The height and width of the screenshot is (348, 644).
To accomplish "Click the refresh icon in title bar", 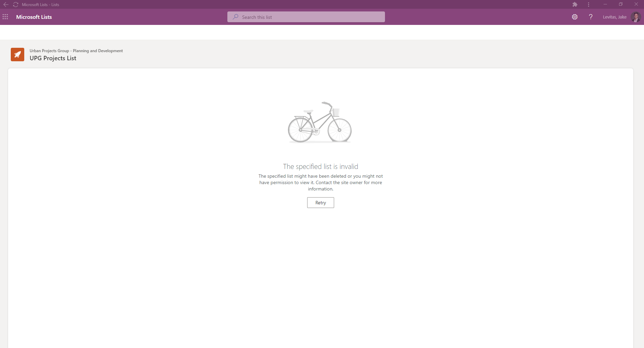I will tap(15, 4).
